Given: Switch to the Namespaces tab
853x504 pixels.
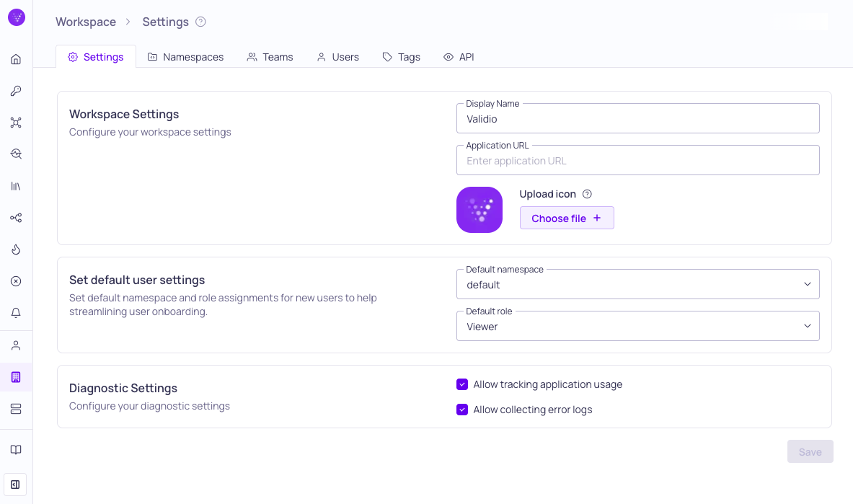Looking at the screenshot, I should pyautogui.click(x=185, y=57).
